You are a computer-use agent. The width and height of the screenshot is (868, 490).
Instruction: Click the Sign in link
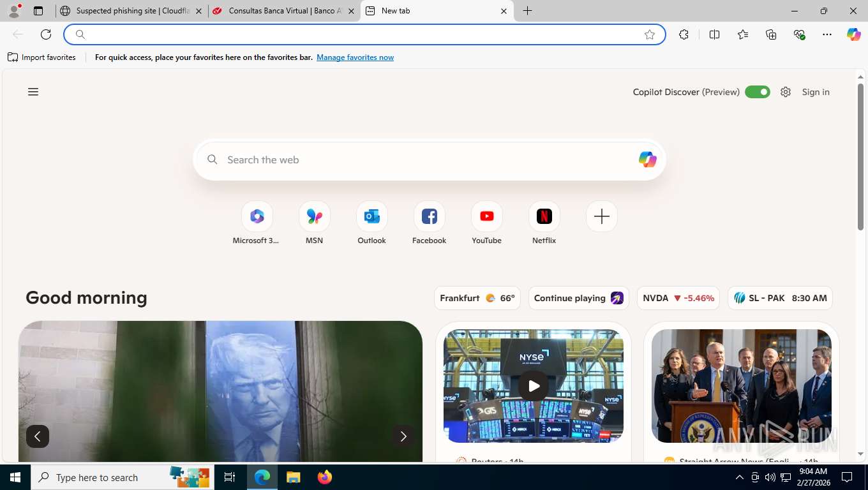(x=816, y=92)
